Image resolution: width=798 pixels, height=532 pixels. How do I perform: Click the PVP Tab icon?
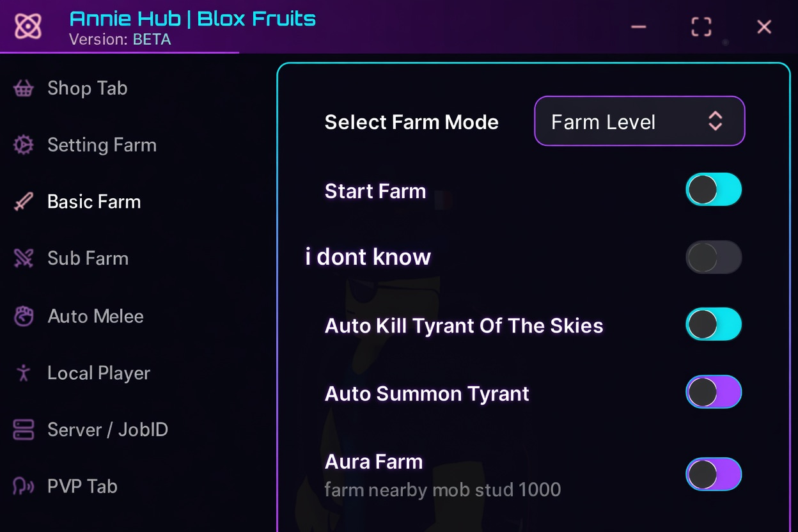coord(24,487)
